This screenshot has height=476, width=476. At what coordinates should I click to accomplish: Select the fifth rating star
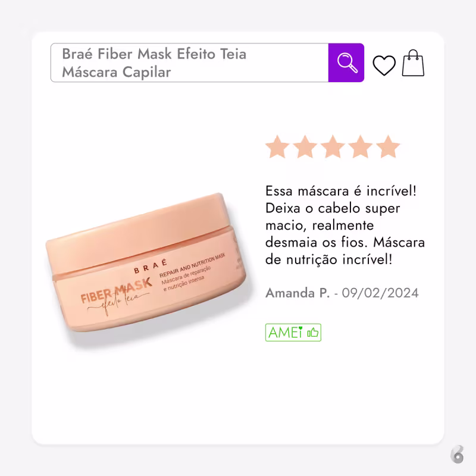click(388, 147)
